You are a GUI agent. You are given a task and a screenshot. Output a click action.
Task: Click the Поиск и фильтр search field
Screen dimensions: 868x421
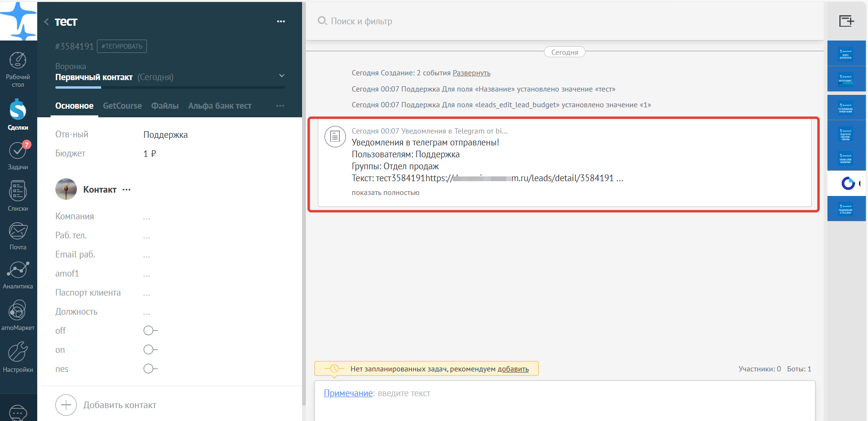point(362,21)
